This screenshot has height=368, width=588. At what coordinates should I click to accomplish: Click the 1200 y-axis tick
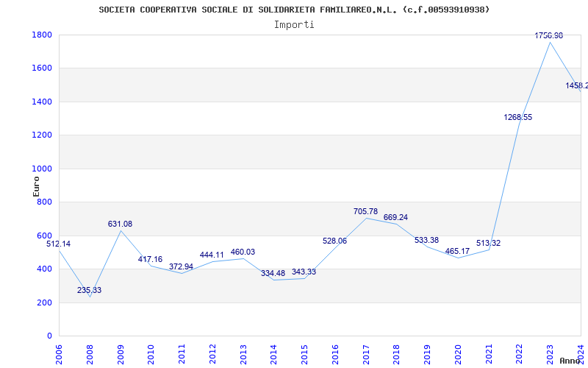pyautogui.click(x=42, y=135)
